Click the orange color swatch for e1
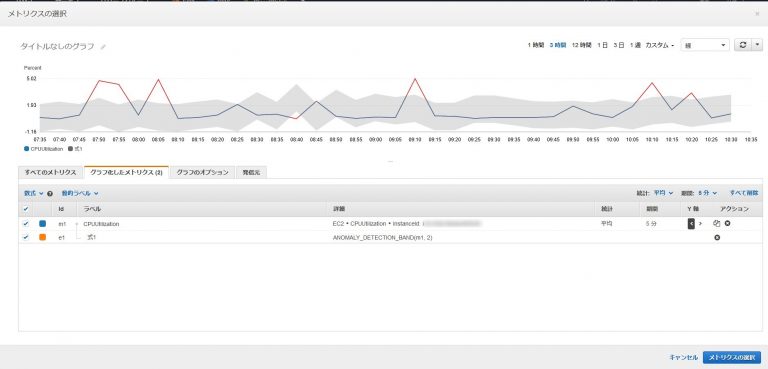Viewport: 768px width, 369px height. click(43, 237)
